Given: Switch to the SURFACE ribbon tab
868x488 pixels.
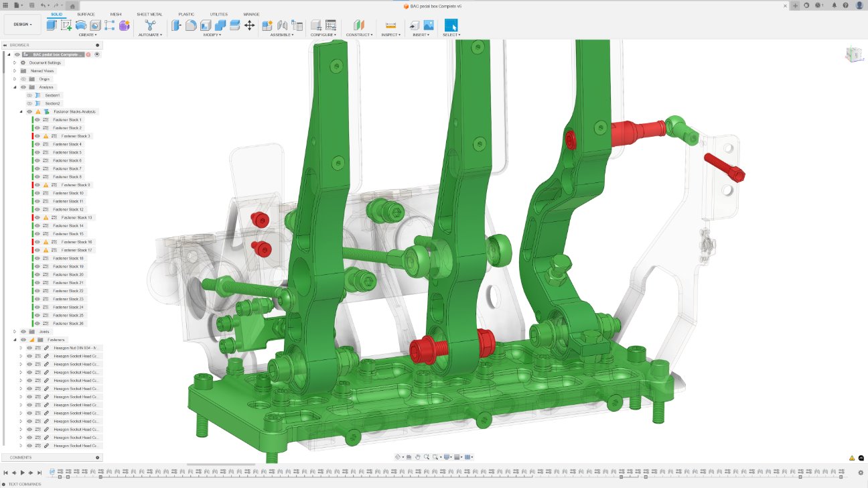Looking at the screenshot, I should click(85, 13).
